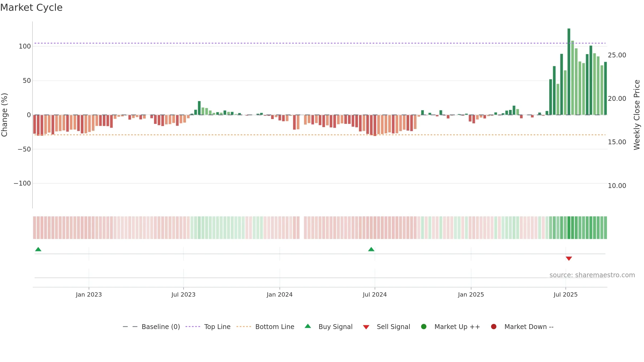Click the 10.00 price tick label

tap(617, 186)
